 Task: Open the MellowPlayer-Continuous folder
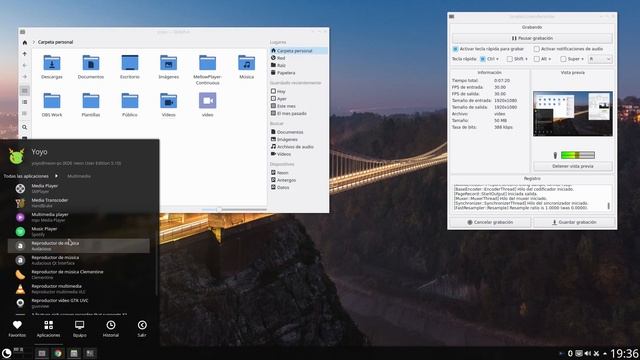click(x=207, y=63)
